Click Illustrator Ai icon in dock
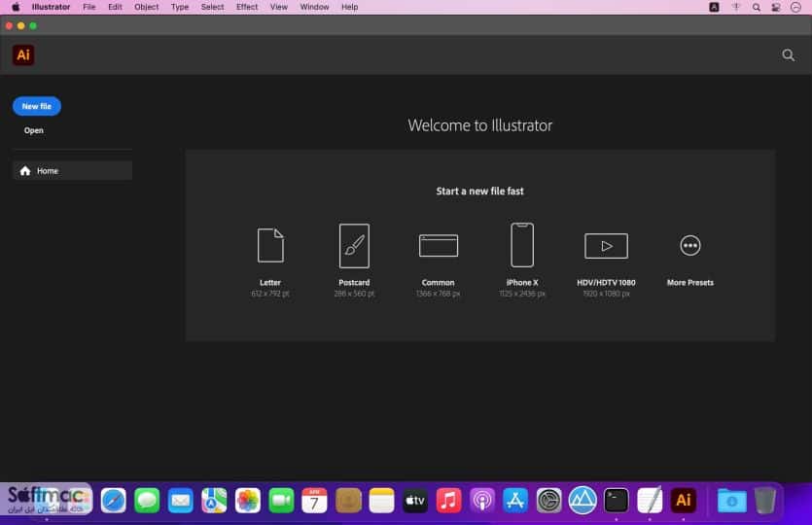Image resolution: width=812 pixels, height=525 pixels. point(683,501)
